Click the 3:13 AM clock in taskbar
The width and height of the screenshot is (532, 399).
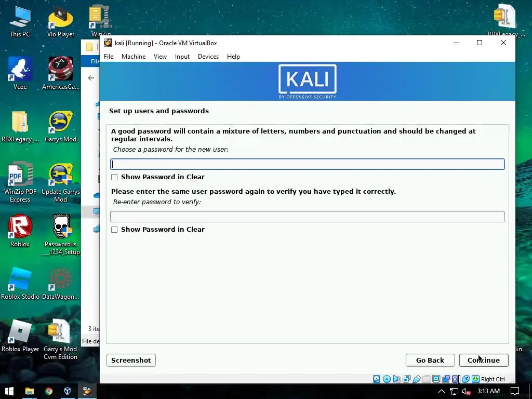click(488, 391)
